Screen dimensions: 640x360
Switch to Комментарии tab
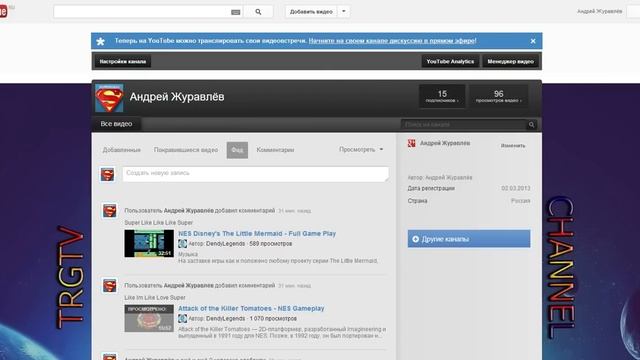click(x=275, y=150)
